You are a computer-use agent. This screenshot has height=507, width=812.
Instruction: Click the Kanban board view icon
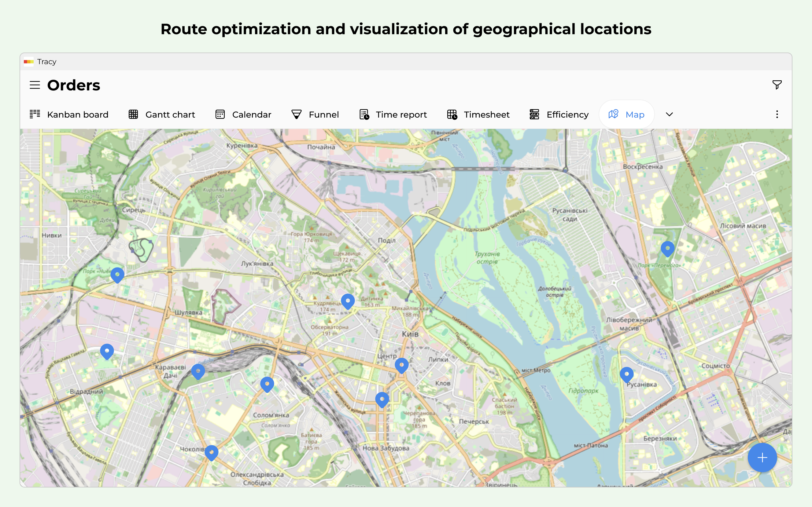tap(35, 114)
